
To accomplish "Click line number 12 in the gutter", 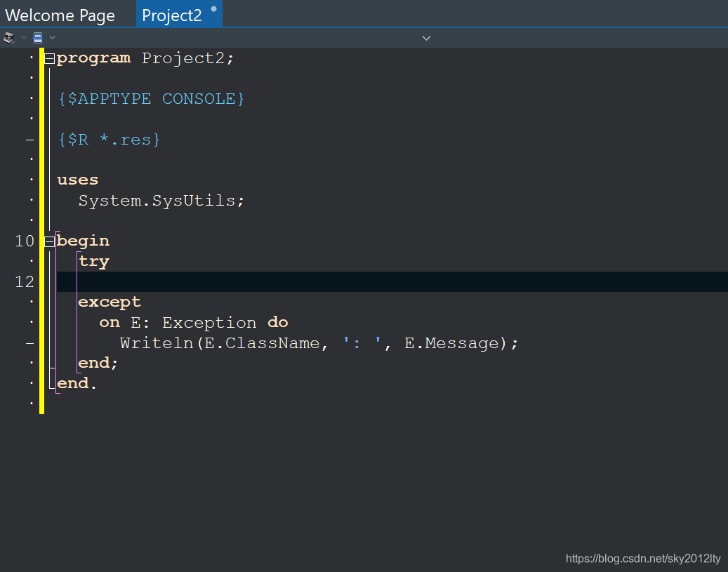I will click(x=24, y=281).
